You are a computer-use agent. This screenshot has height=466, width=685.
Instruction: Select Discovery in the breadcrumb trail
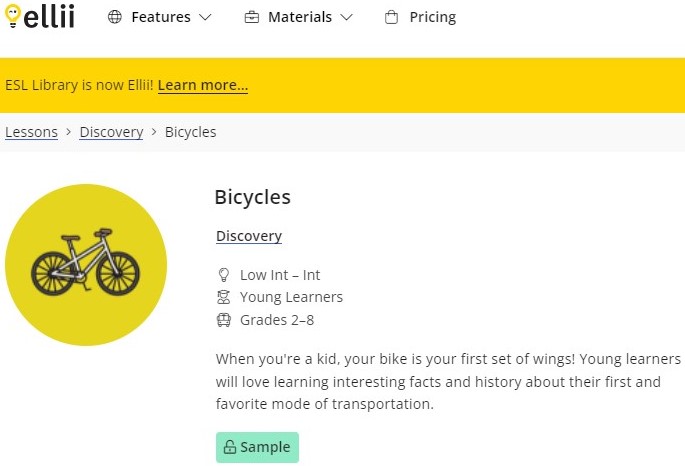(x=111, y=132)
